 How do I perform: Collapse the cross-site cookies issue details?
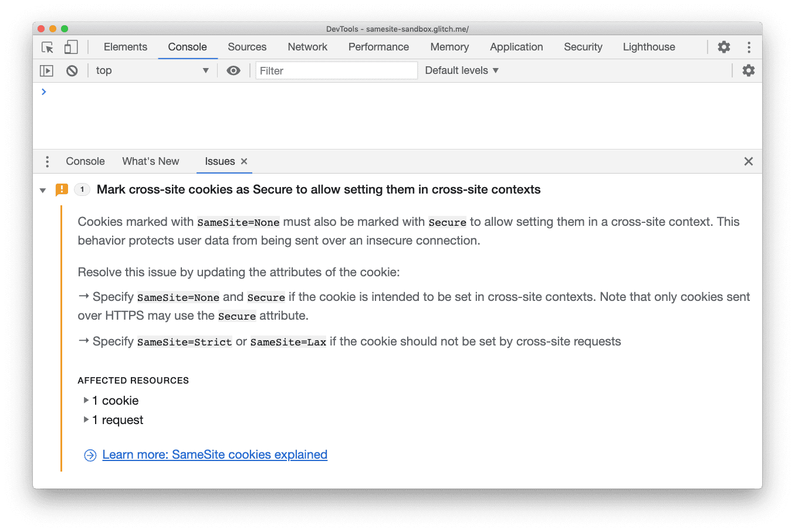[42, 190]
